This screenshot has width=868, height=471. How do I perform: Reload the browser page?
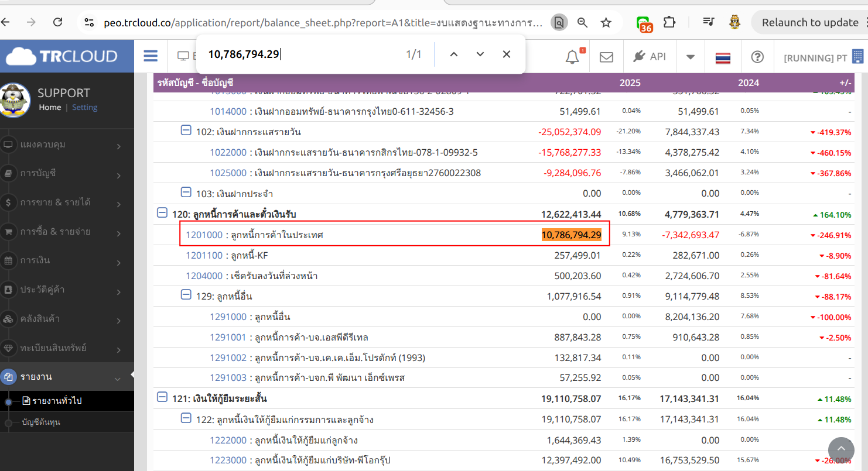57,22
